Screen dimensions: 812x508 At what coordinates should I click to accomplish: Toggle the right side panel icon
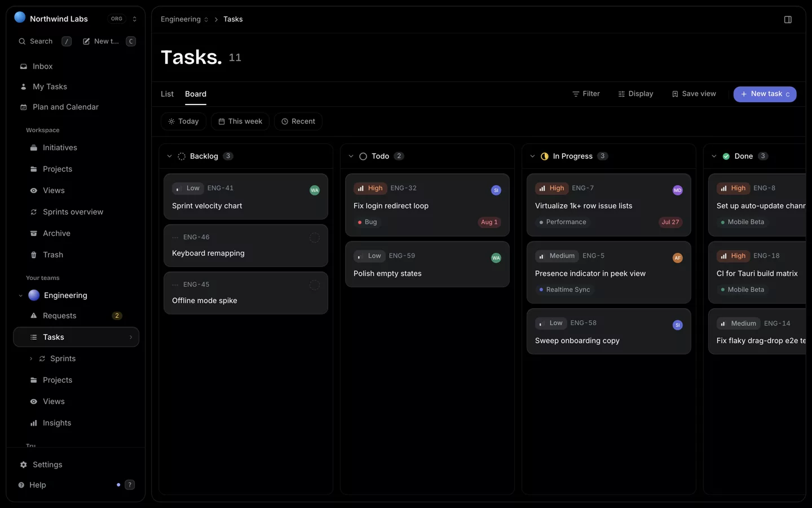[x=788, y=19]
